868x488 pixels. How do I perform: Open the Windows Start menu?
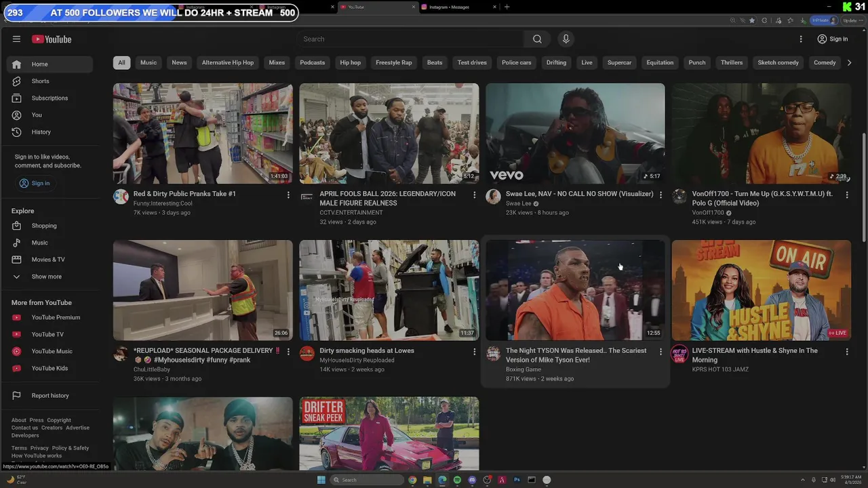[x=321, y=480]
